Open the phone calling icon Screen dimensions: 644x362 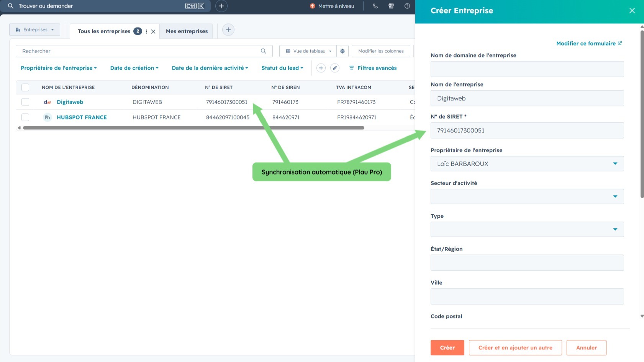[x=375, y=6]
